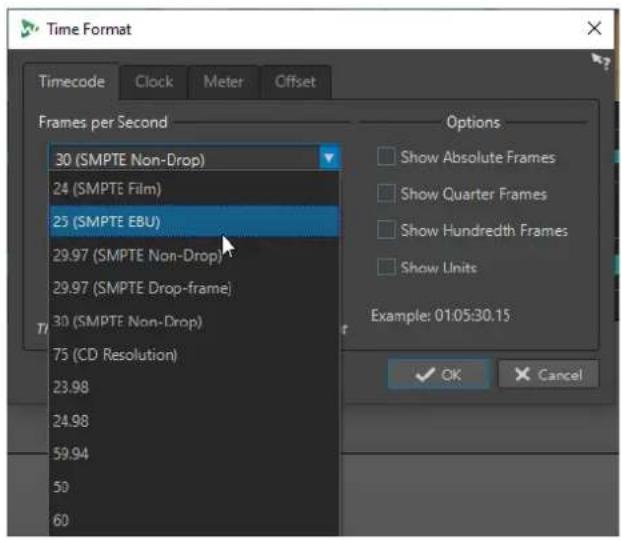Toggle Show Quarter Frames option

pyautogui.click(x=386, y=193)
